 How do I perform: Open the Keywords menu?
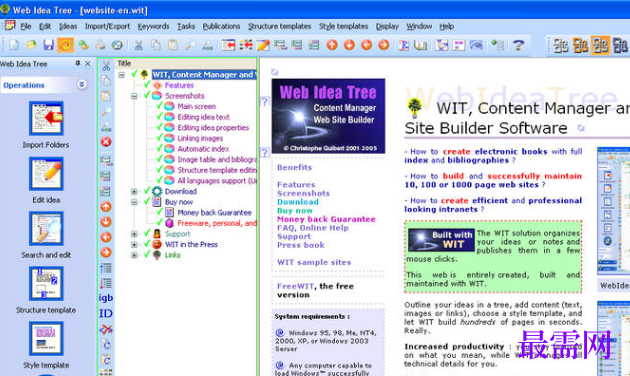[x=153, y=27]
